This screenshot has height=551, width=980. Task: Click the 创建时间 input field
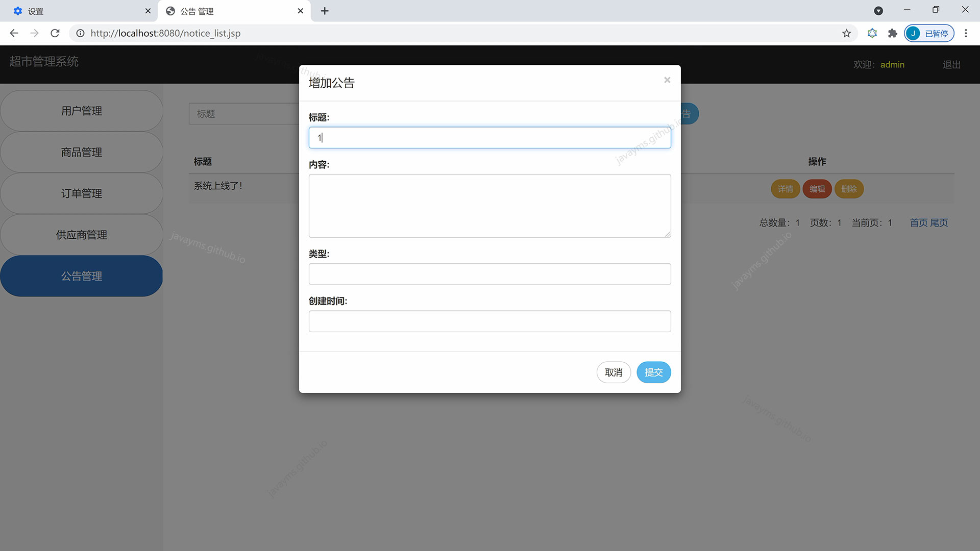point(489,321)
